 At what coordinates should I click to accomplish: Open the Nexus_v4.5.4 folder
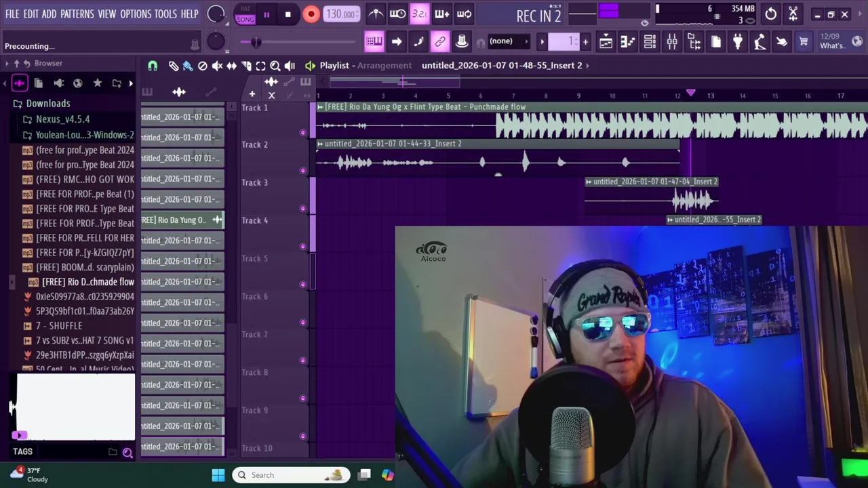click(62, 119)
